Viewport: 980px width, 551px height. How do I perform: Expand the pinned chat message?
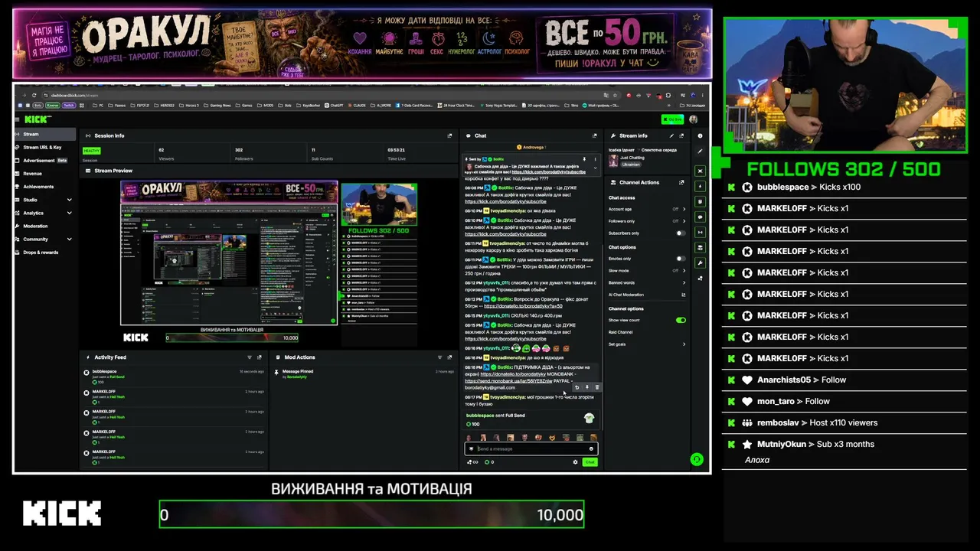point(595,168)
